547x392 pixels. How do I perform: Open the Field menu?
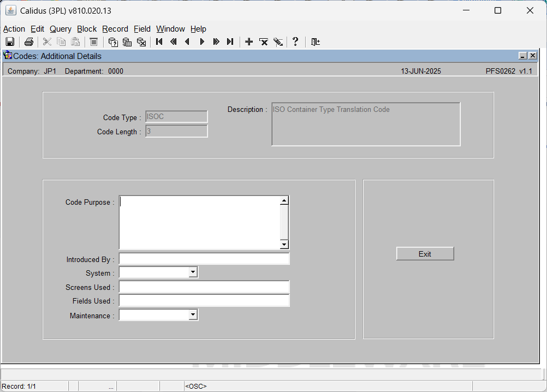[x=142, y=29]
